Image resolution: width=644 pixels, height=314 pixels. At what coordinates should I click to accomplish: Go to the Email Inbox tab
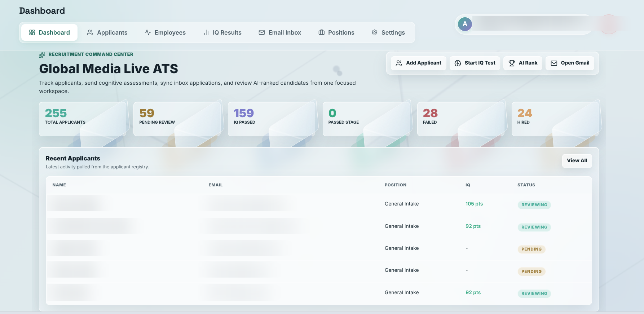click(x=280, y=32)
